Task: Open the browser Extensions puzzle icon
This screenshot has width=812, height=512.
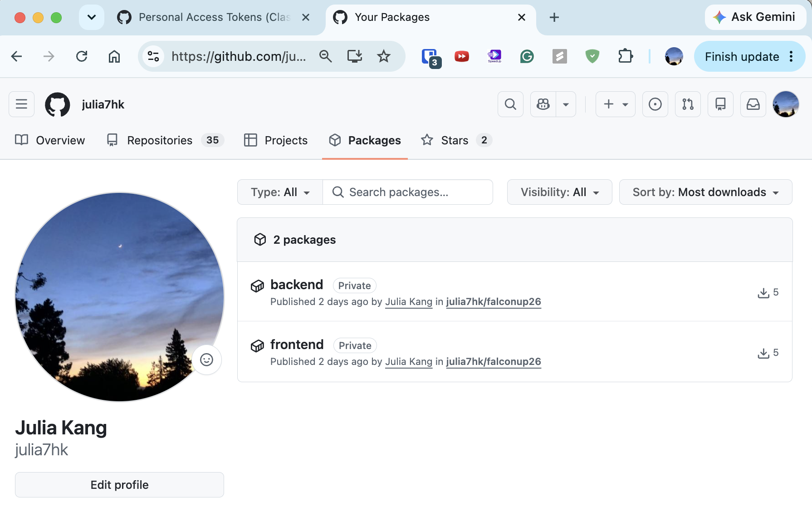Action: (x=626, y=56)
